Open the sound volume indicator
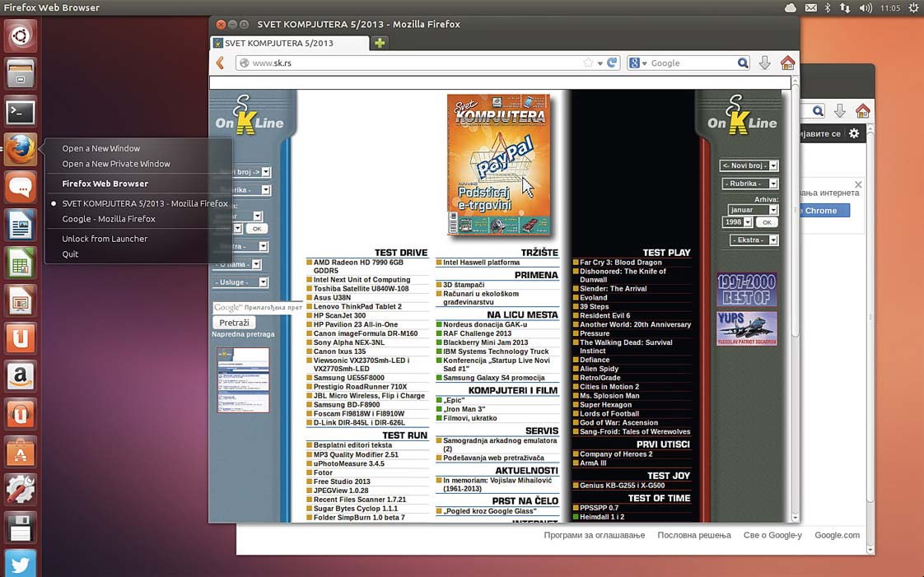 pos(865,7)
